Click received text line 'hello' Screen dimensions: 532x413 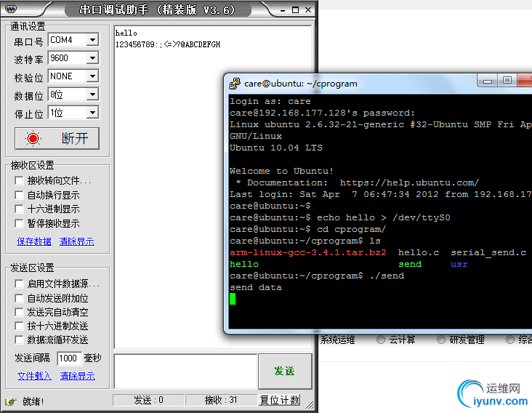coord(126,33)
